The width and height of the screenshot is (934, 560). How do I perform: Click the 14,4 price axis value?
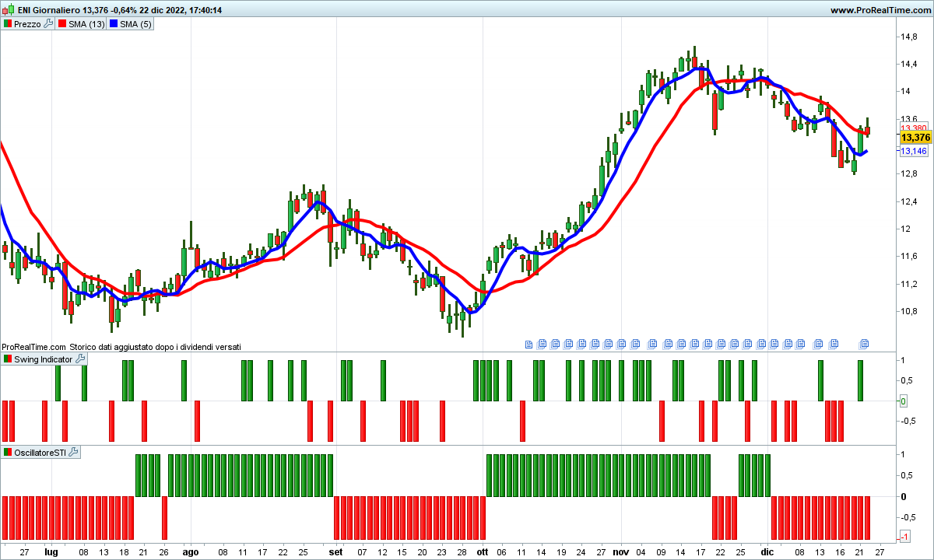click(x=908, y=64)
